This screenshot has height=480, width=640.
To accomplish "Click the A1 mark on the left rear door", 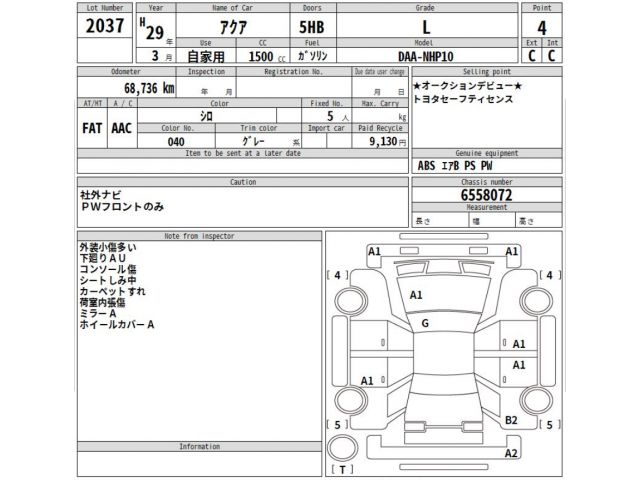I will coord(367,381).
